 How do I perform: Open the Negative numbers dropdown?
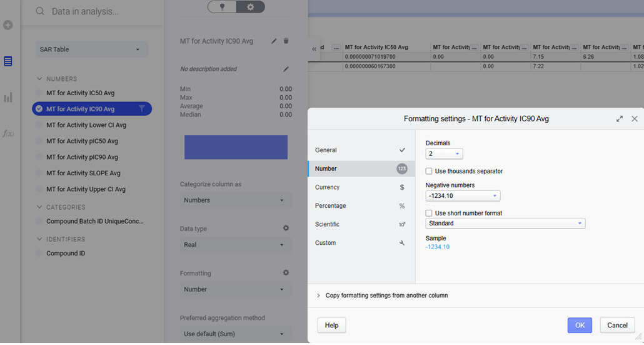click(x=463, y=196)
